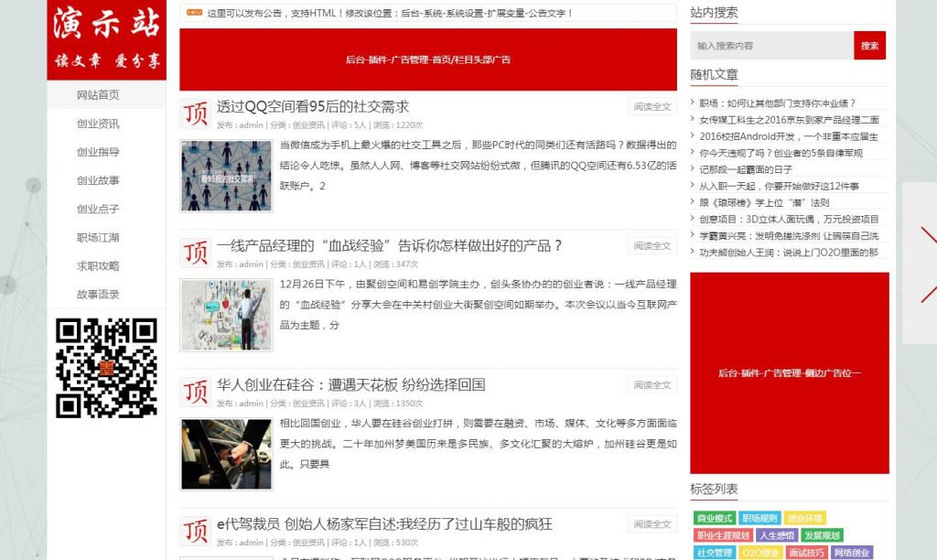The width and height of the screenshot is (937, 560).
Task: Click the 顶 badge beside 华人创业在硅谷
Action: tap(196, 392)
